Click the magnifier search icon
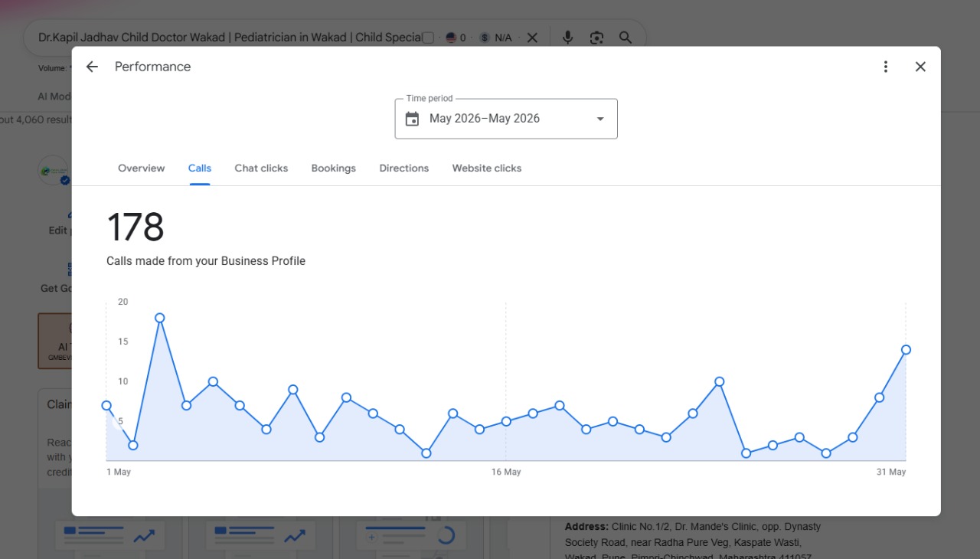 tap(626, 38)
